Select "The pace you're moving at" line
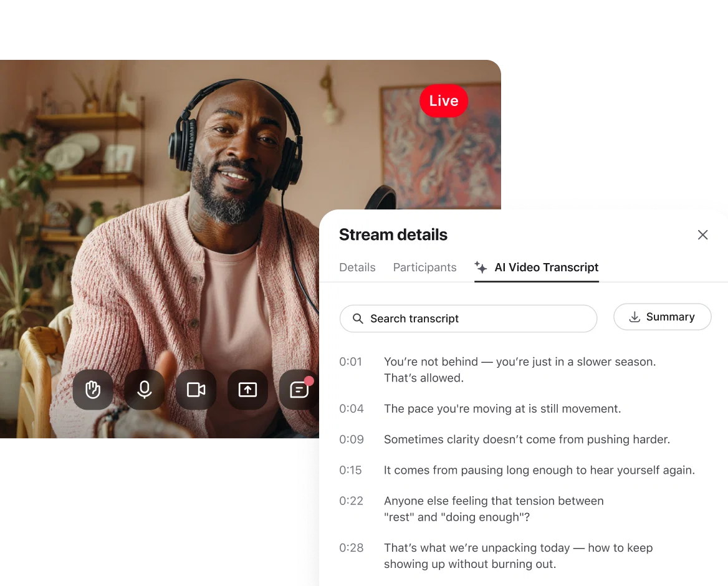This screenshot has height=586, width=728. coord(502,408)
